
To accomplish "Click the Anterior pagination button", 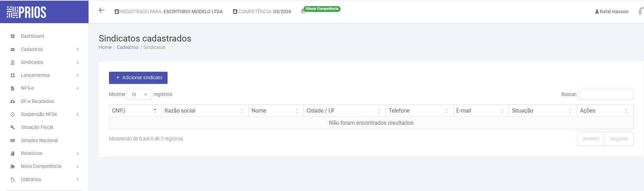I will coord(591,139).
